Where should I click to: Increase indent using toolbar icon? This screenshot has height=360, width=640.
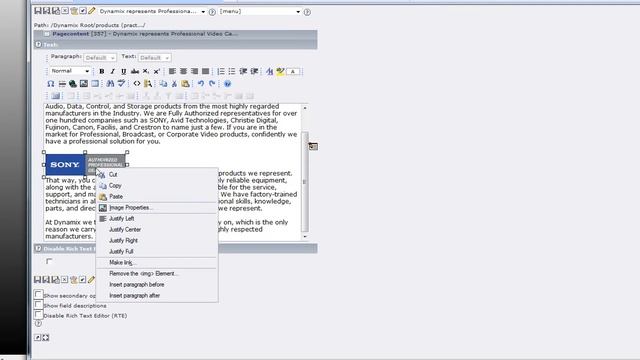click(254, 71)
